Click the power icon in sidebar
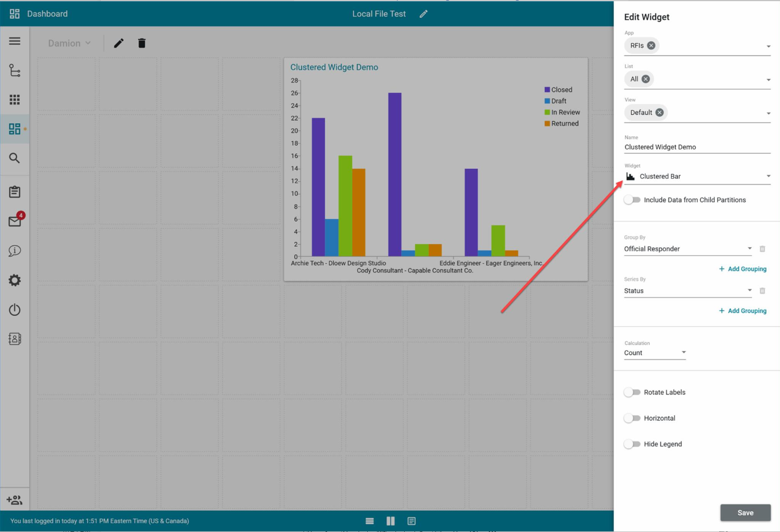Screen dimensions: 780x532 [14, 310]
